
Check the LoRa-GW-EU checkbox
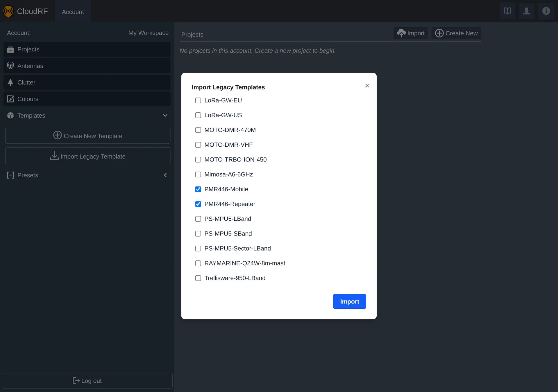click(198, 100)
